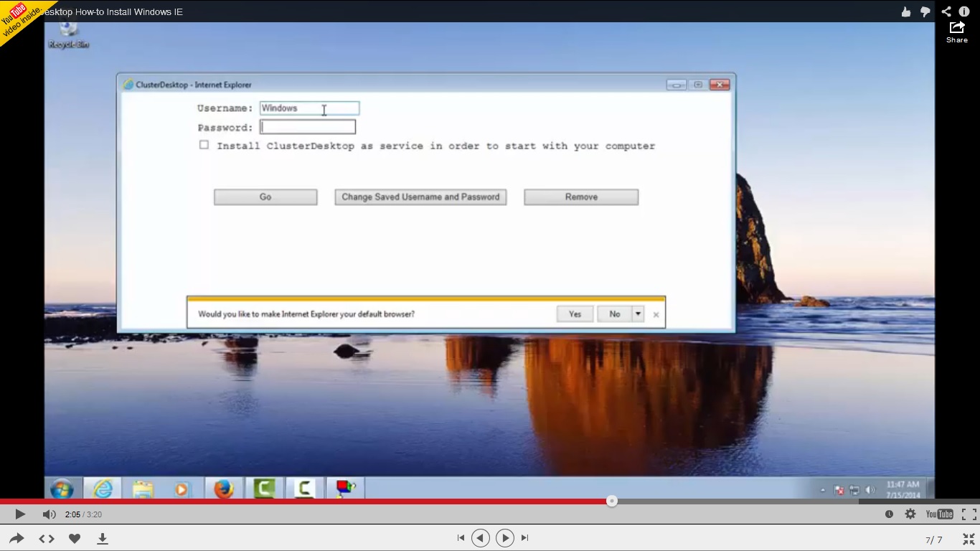Image resolution: width=980 pixels, height=551 pixels.
Task: Click the 2:05 / 3:20 time display
Action: tap(83, 514)
